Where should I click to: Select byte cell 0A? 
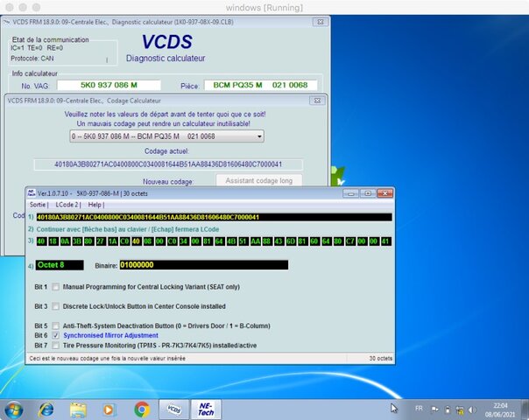(65, 241)
